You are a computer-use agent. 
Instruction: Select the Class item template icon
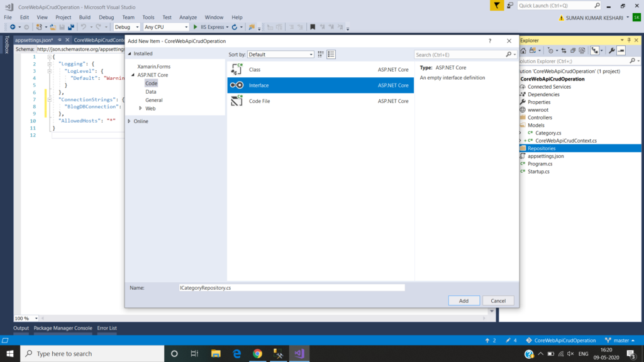pos(236,69)
